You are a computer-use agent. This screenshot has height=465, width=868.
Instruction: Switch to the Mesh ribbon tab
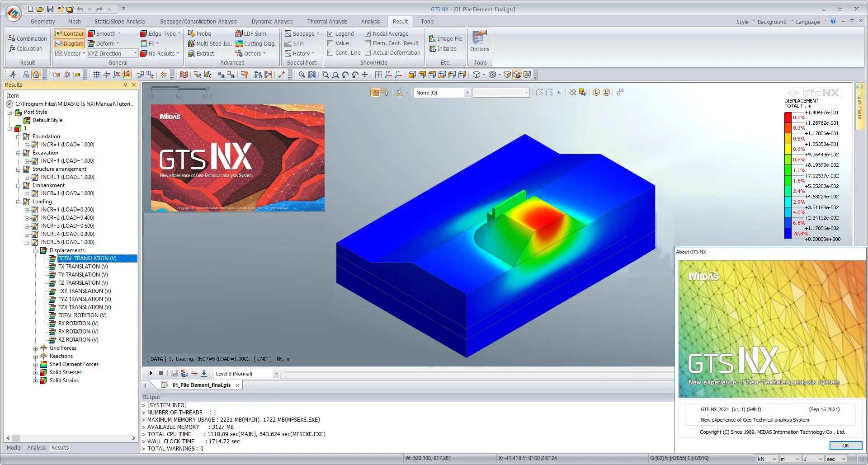tap(75, 21)
